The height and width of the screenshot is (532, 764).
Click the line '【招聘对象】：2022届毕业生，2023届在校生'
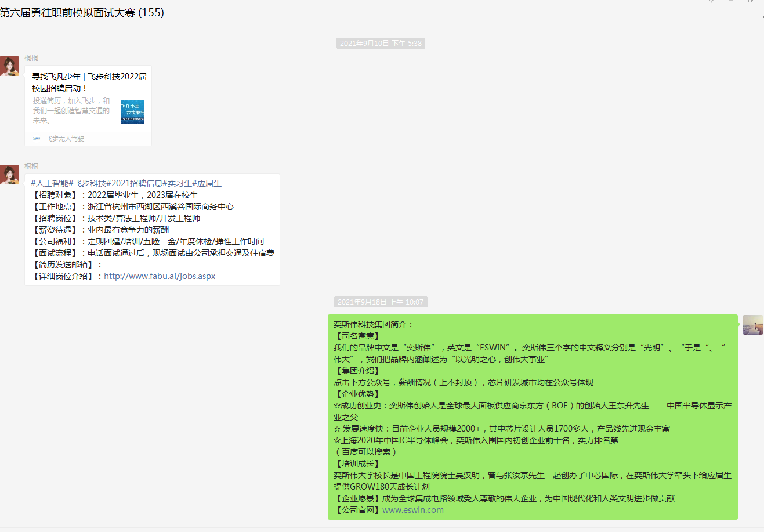point(114,195)
